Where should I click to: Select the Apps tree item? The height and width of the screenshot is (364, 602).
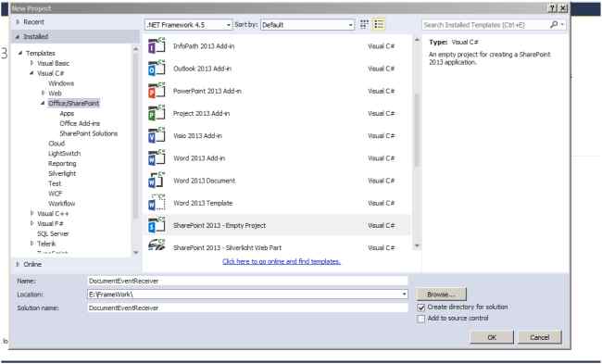[x=67, y=113]
